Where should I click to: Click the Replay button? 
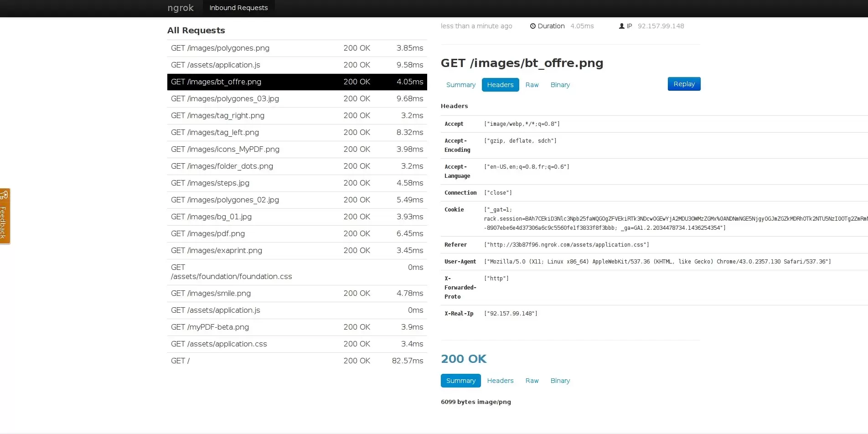(683, 84)
